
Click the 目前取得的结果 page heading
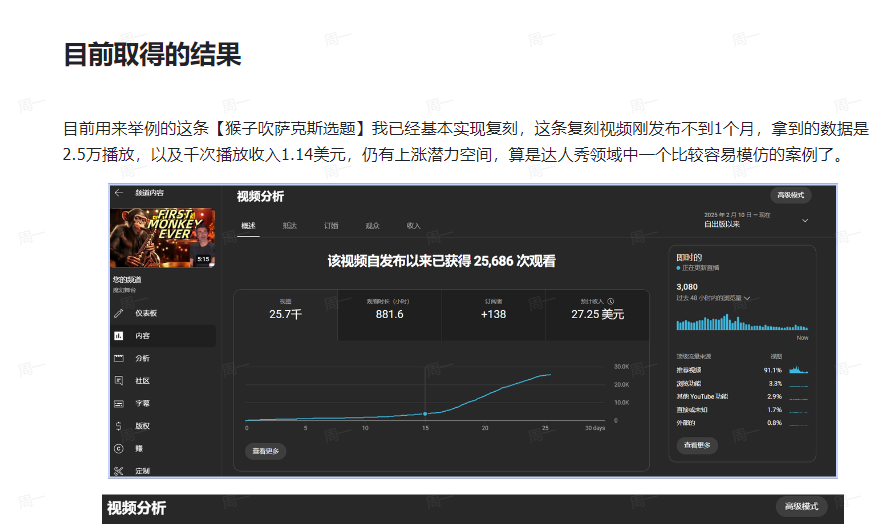click(x=152, y=55)
